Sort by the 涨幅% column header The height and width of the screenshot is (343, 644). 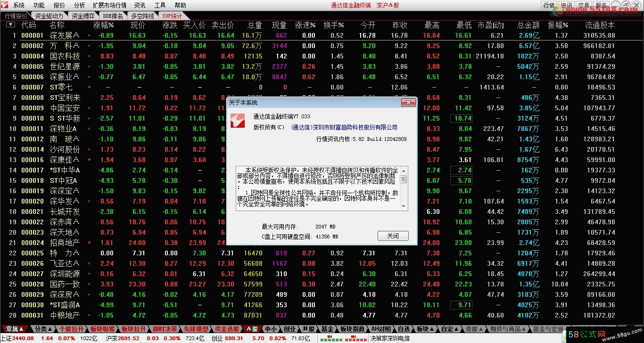pos(104,25)
